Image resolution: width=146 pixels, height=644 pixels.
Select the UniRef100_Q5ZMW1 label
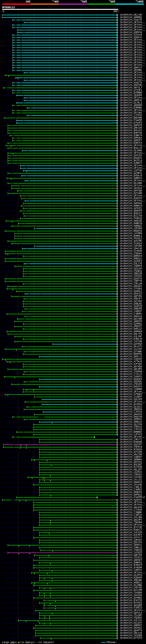(x=131, y=70)
